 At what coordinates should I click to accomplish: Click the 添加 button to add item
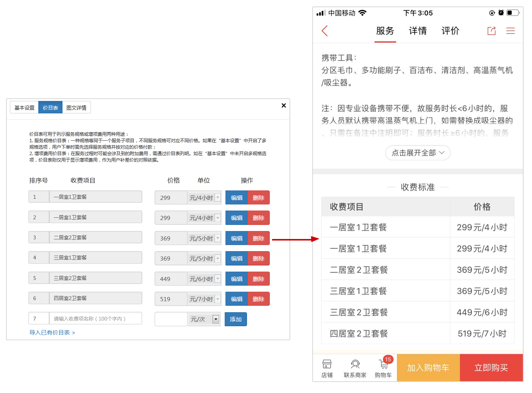coord(236,319)
